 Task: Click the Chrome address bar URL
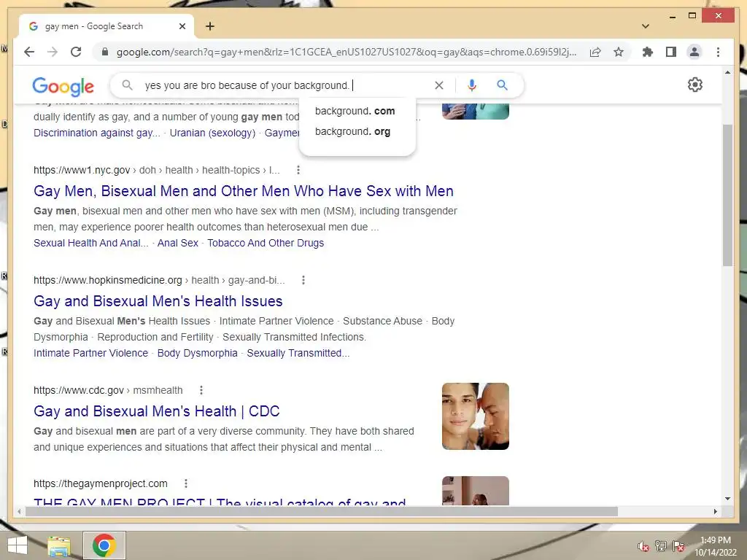(x=347, y=52)
